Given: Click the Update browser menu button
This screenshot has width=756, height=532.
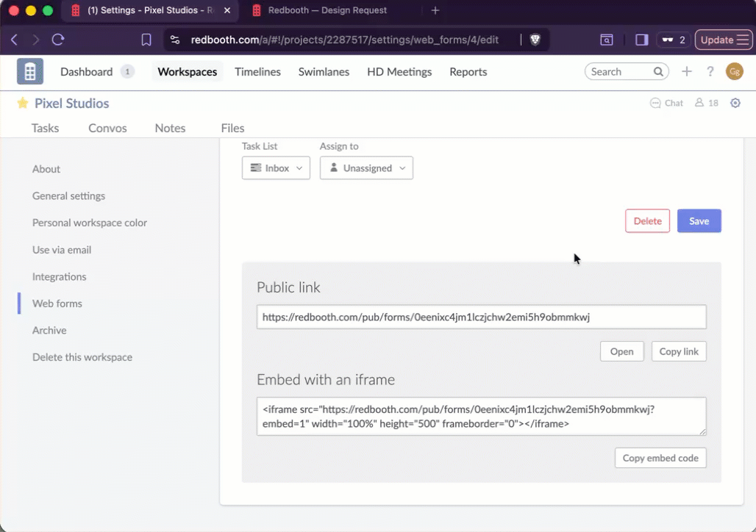Looking at the screenshot, I should tap(724, 40).
